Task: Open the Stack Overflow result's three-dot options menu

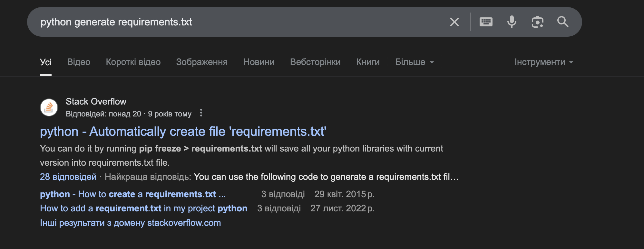Action: pyautogui.click(x=201, y=113)
